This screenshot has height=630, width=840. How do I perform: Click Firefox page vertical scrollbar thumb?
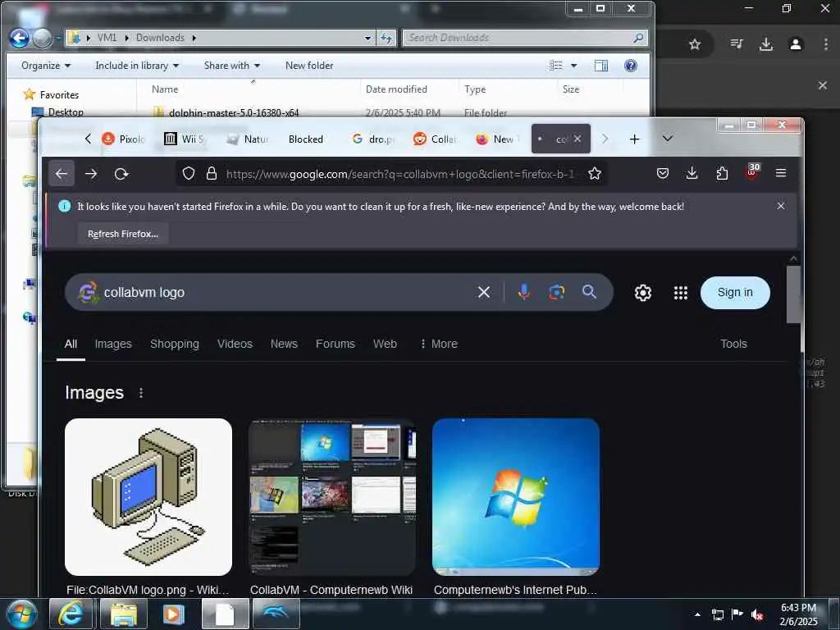point(793,294)
